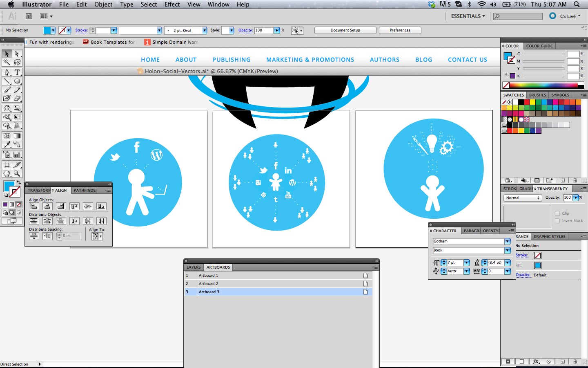Screen dimensions: 588x368
Task: Click the Stroke link in control bar
Action: coord(81,30)
